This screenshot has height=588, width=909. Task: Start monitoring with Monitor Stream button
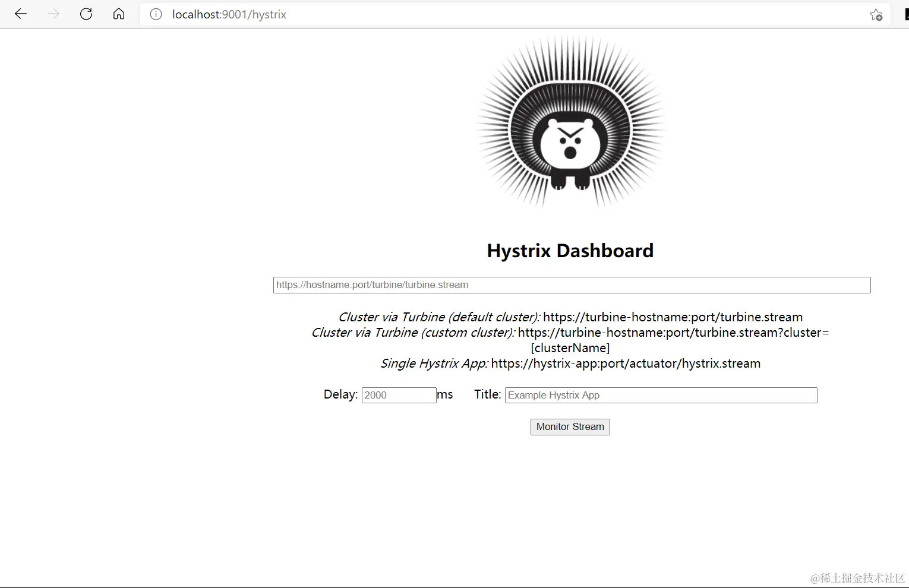pos(570,427)
